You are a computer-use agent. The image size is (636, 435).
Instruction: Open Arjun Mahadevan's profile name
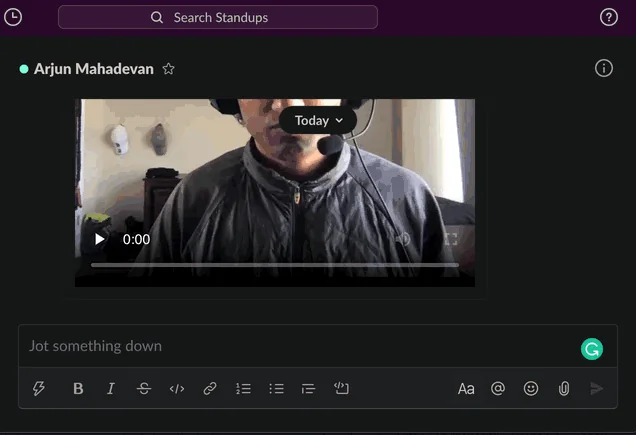click(94, 69)
